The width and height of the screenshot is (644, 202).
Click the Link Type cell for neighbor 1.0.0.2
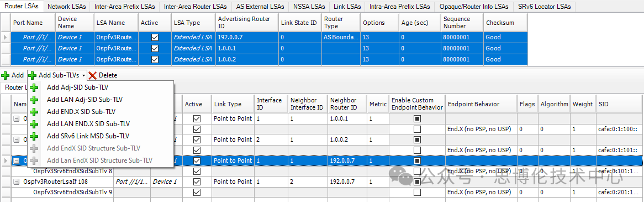[233, 139]
